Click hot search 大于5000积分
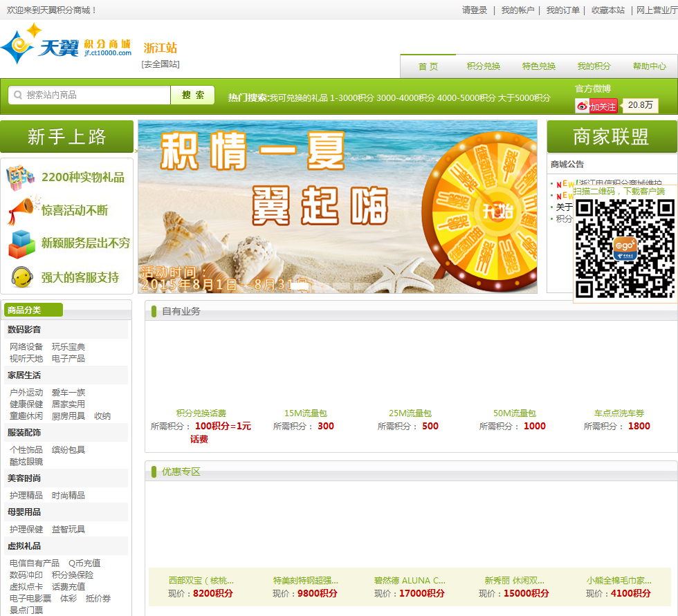The height and width of the screenshot is (616, 678). coord(524,98)
